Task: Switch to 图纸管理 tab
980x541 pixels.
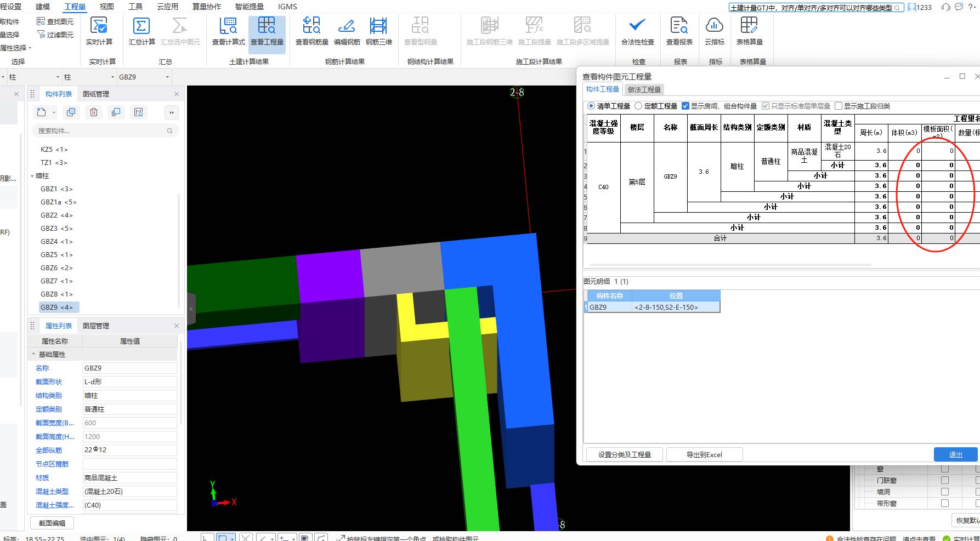Action: pyautogui.click(x=96, y=94)
